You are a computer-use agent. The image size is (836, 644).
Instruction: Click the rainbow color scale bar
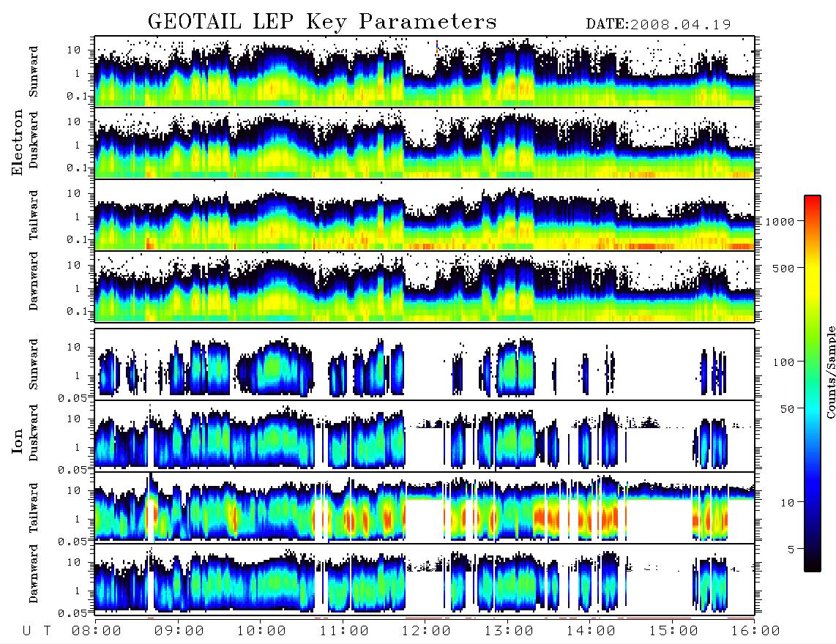point(812,383)
